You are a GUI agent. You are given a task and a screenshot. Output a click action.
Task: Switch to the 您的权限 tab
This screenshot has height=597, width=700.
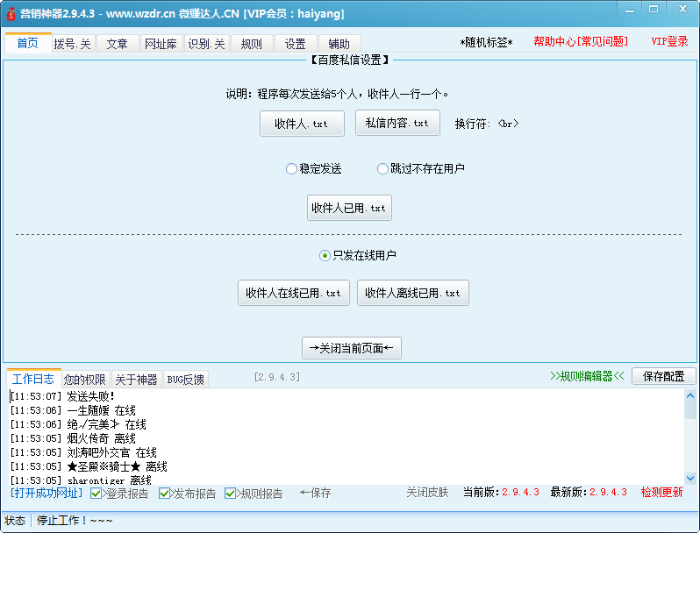coord(84,380)
